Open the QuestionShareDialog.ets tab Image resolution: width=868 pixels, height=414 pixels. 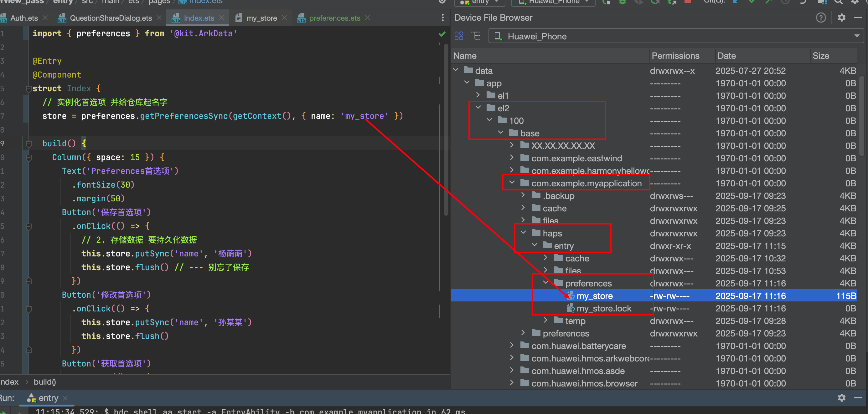(x=111, y=18)
